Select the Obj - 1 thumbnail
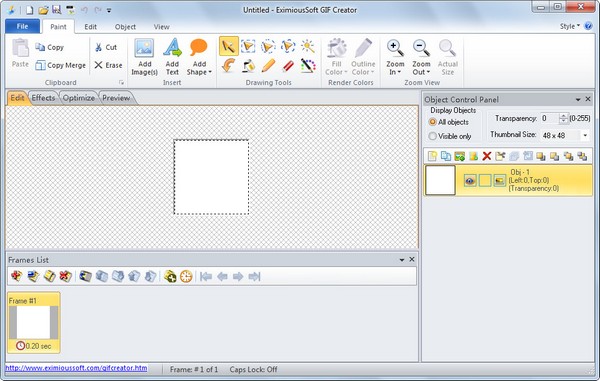Viewport: 600px width, 381px height. click(440, 180)
